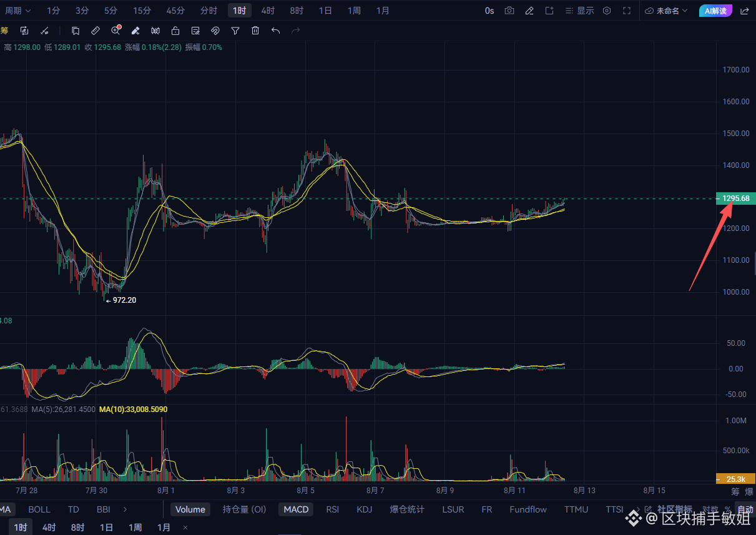The width and height of the screenshot is (756, 535).
Task: Click the 1295.68 current price label
Action: (736, 199)
